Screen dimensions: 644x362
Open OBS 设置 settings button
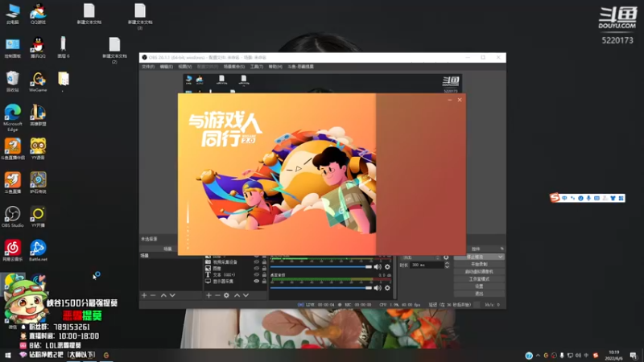pyautogui.click(x=479, y=286)
